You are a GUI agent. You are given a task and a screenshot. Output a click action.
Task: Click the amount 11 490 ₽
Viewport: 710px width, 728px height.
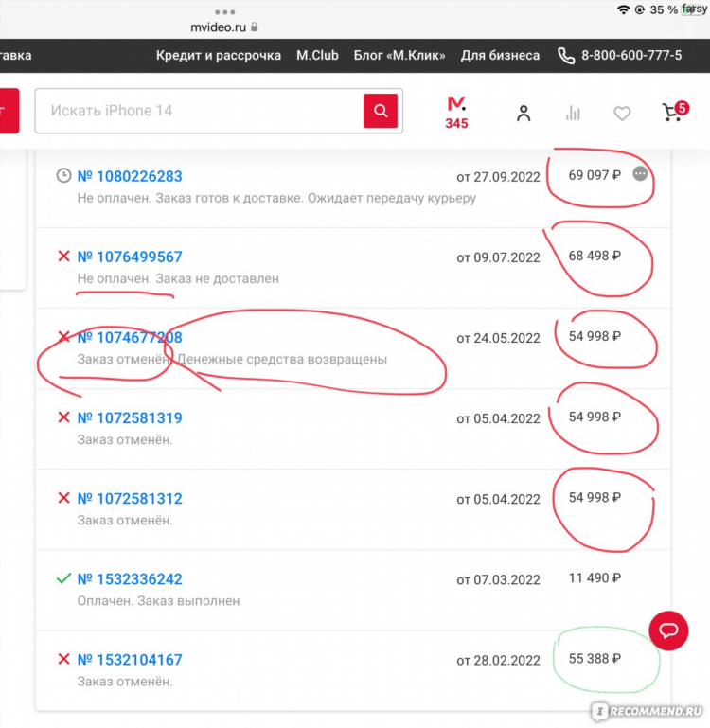coord(595,577)
